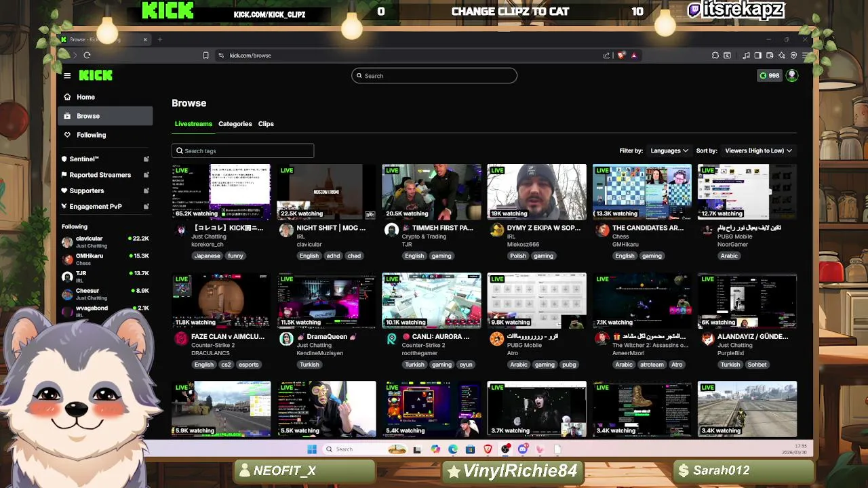Click the Sohbet tag under PurpleBixi stream
The width and height of the screenshot is (868, 488).
pyautogui.click(x=757, y=365)
